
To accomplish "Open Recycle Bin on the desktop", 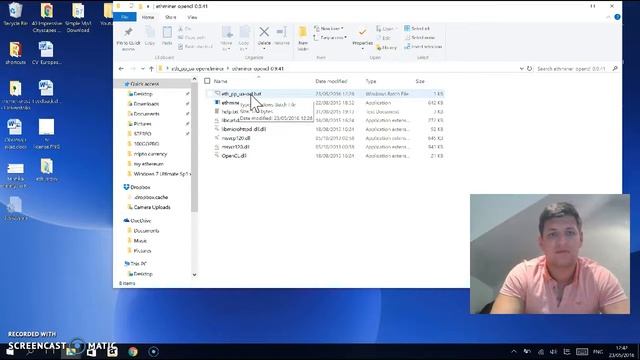I will 16,14.
